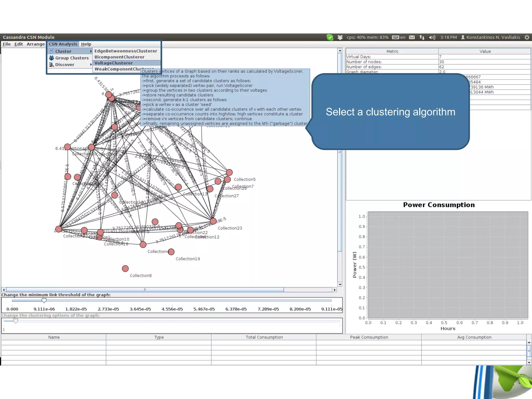
Task: Click the bottom table scroll-up arrow
Action: 529,343
